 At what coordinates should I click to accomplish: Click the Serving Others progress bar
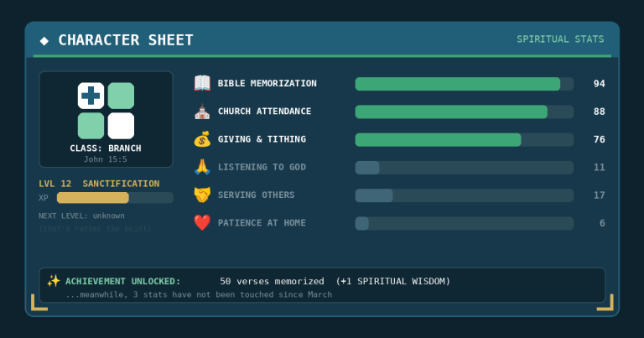click(464, 195)
